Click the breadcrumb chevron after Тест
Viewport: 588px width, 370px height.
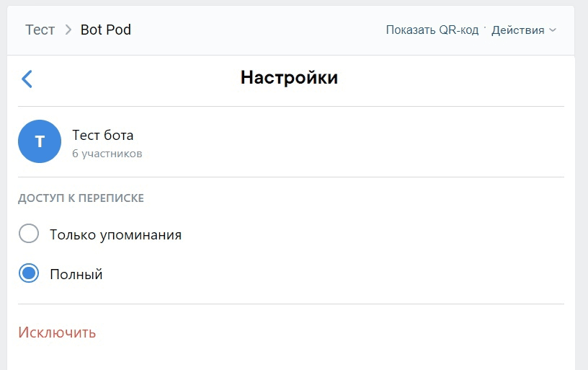click(x=68, y=30)
